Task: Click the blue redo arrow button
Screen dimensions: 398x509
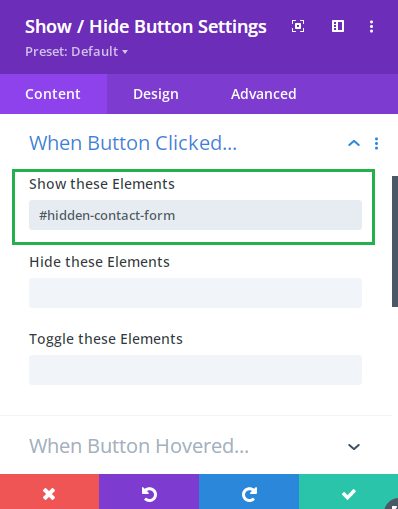Action: pos(249,492)
